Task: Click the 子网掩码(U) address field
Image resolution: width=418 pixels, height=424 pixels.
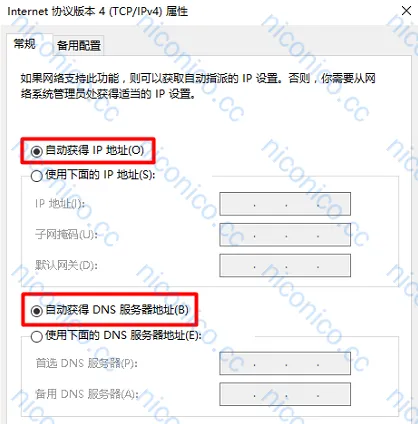Action: pos(285,235)
